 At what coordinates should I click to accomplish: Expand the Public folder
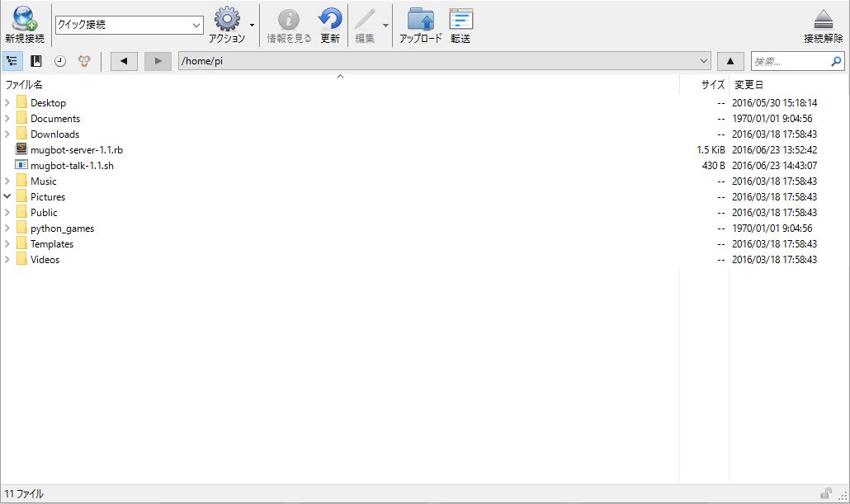tap(7, 213)
